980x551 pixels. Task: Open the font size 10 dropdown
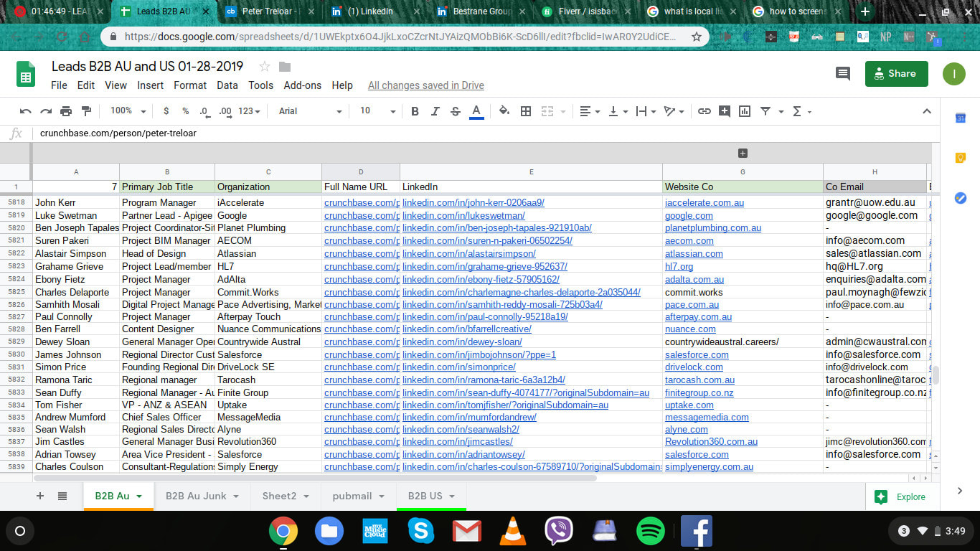pos(377,111)
